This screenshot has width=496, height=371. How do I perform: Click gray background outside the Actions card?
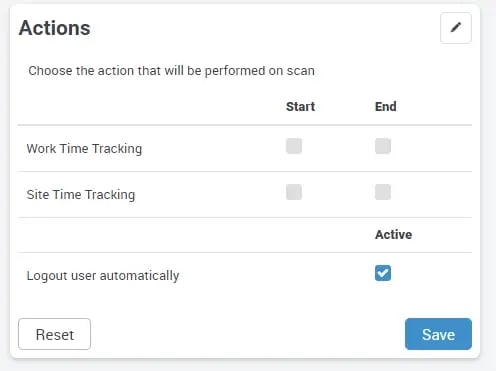click(x=489, y=185)
